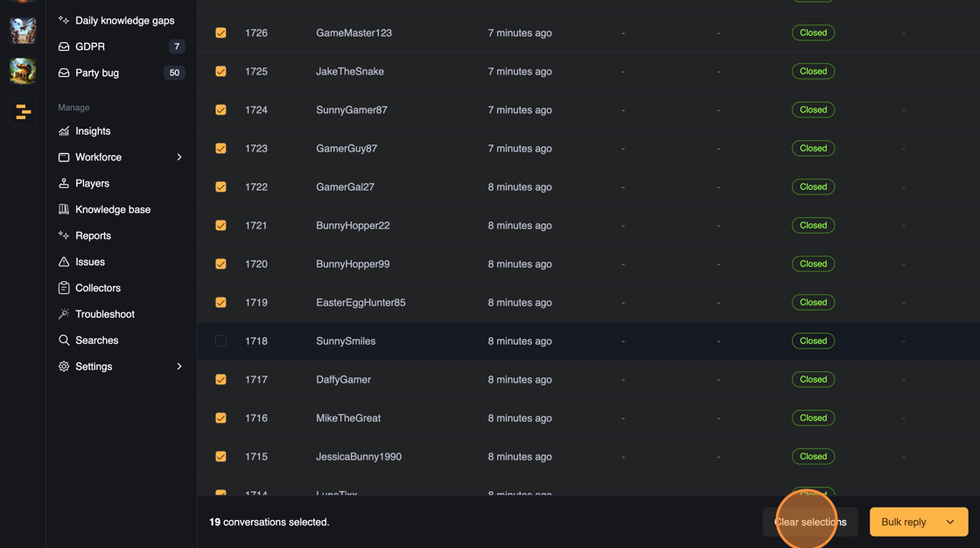Go to Reports page
This screenshot has width=980, height=548.
click(93, 235)
